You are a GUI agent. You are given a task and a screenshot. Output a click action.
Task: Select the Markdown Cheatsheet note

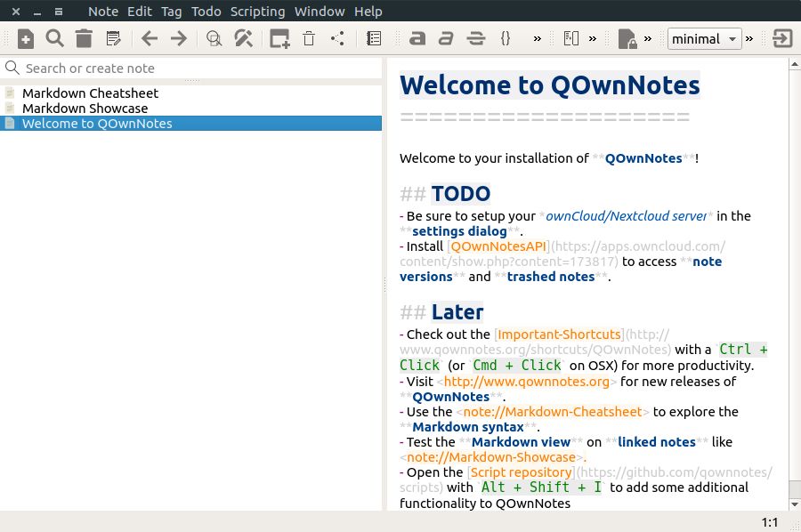191,93
